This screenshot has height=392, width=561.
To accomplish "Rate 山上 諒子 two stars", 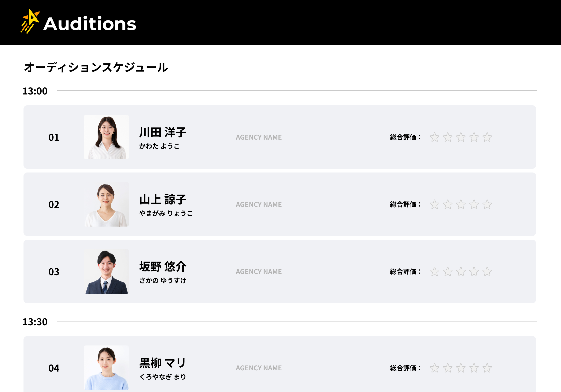I will tap(448, 204).
